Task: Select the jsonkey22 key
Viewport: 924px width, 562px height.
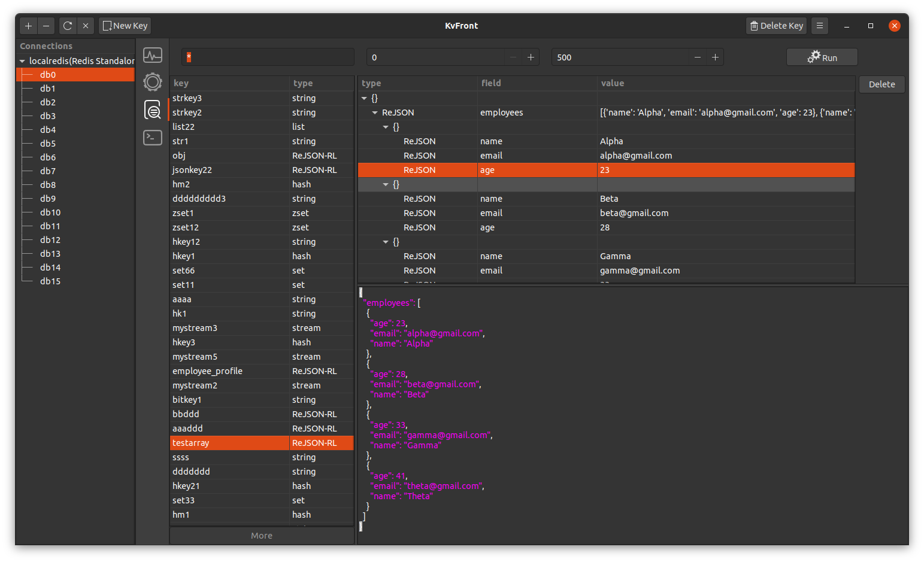Action: pos(262,170)
